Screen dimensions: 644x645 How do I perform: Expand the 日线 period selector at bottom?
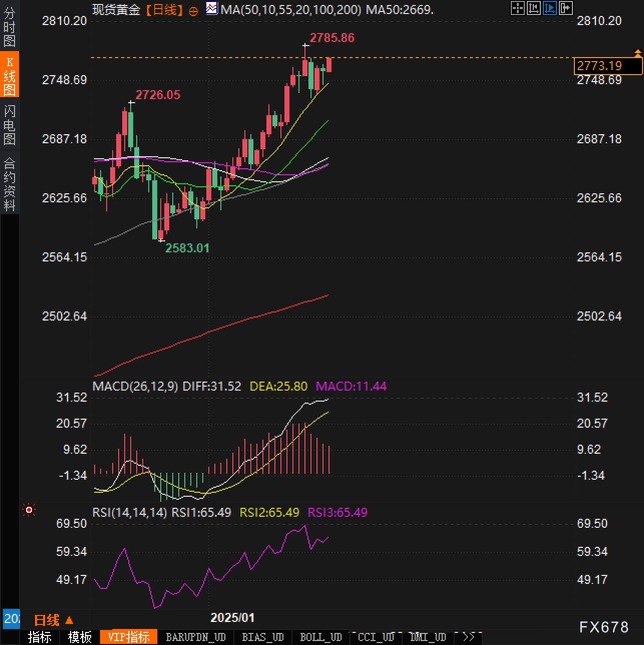point(54,620)
